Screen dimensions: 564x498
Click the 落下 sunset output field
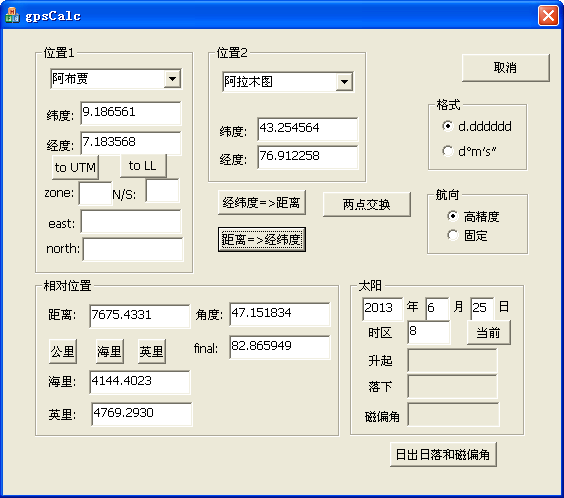coord(452,386)
